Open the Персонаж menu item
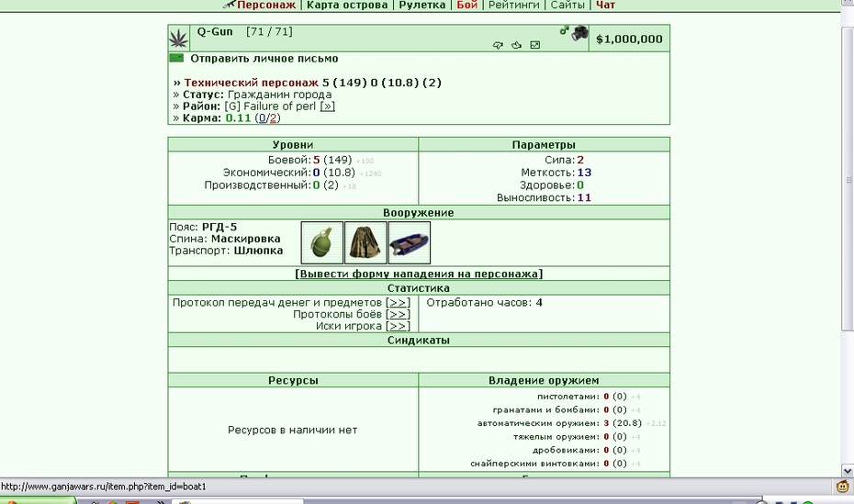 [x=266, y=5]
